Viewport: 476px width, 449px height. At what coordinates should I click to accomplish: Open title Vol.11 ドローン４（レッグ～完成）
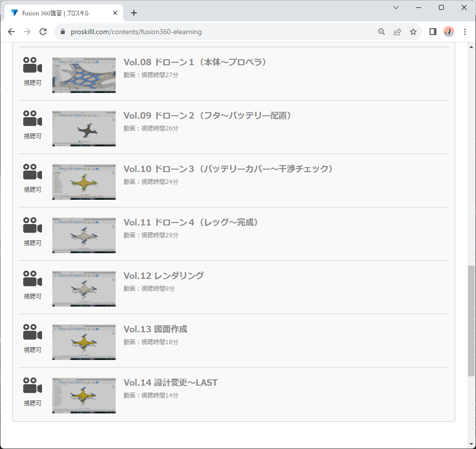tap(192, 223)
